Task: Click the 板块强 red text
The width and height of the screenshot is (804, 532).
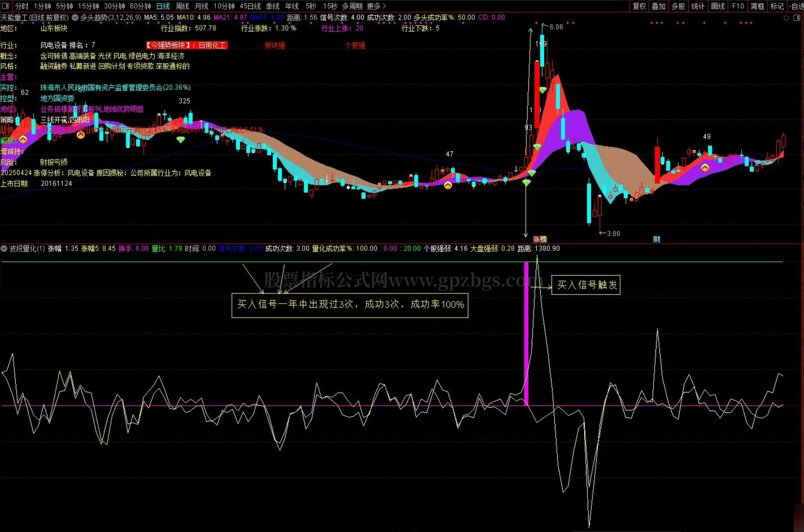Action: pyautogui.click(x=275, y=45)
